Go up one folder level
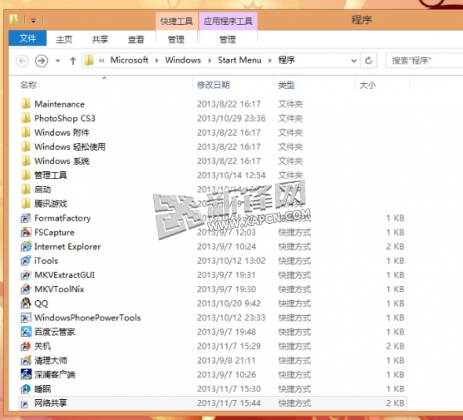This screenshot has width=463, height=420. click(x=73, y=61)
